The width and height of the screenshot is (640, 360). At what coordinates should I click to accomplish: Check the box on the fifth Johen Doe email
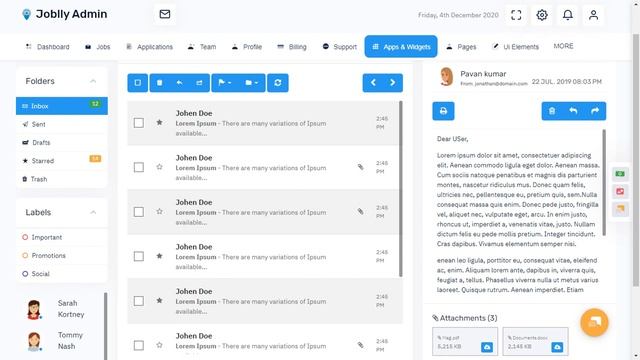point(139,301)
